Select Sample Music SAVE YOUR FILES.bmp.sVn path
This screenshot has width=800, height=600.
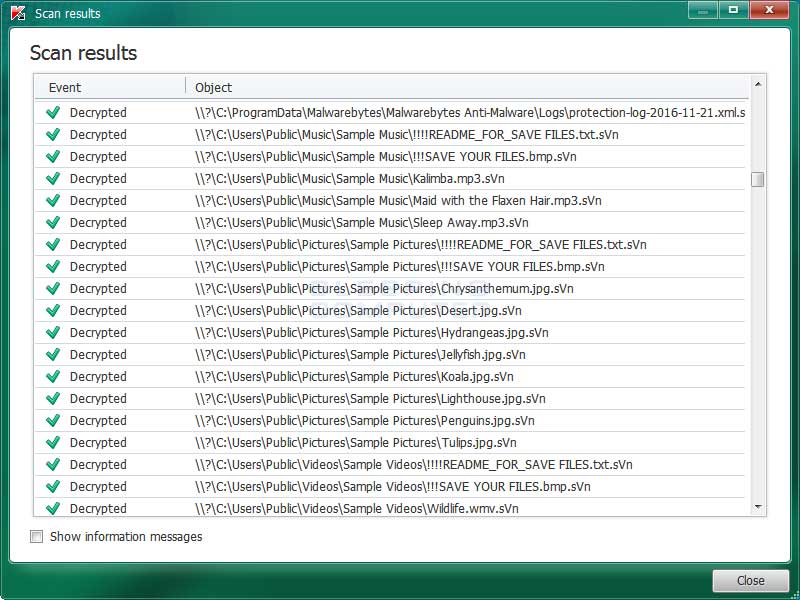386,157
